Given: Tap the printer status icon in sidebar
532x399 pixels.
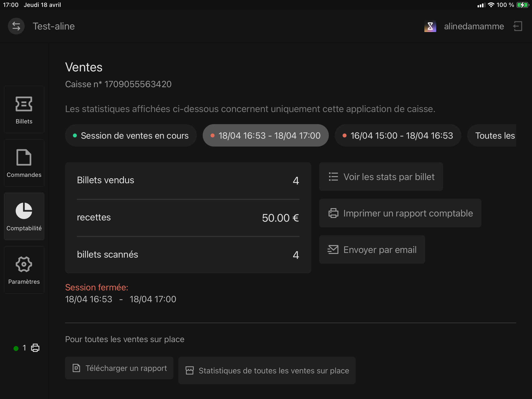Looking at the screenshot, I should 35,348.
